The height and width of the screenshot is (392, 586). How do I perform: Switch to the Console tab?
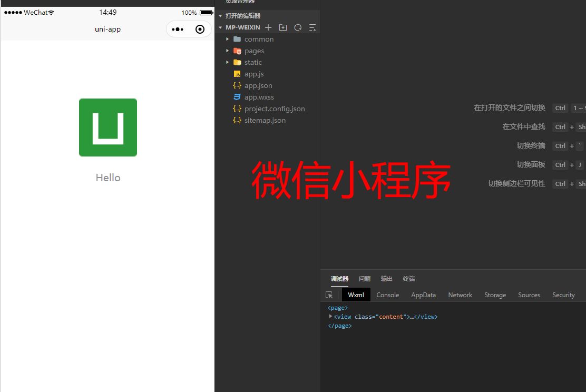coord(387,295)
